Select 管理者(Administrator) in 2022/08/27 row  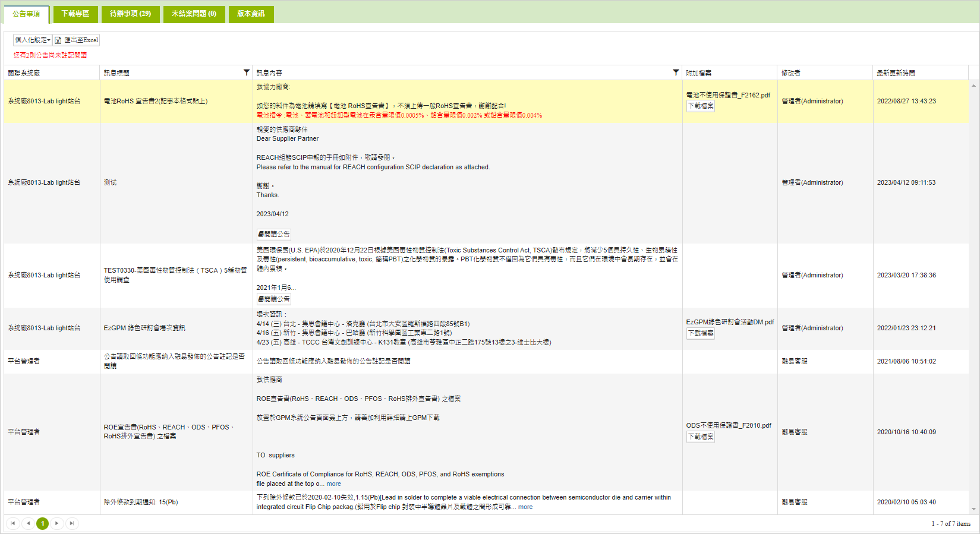812,101
